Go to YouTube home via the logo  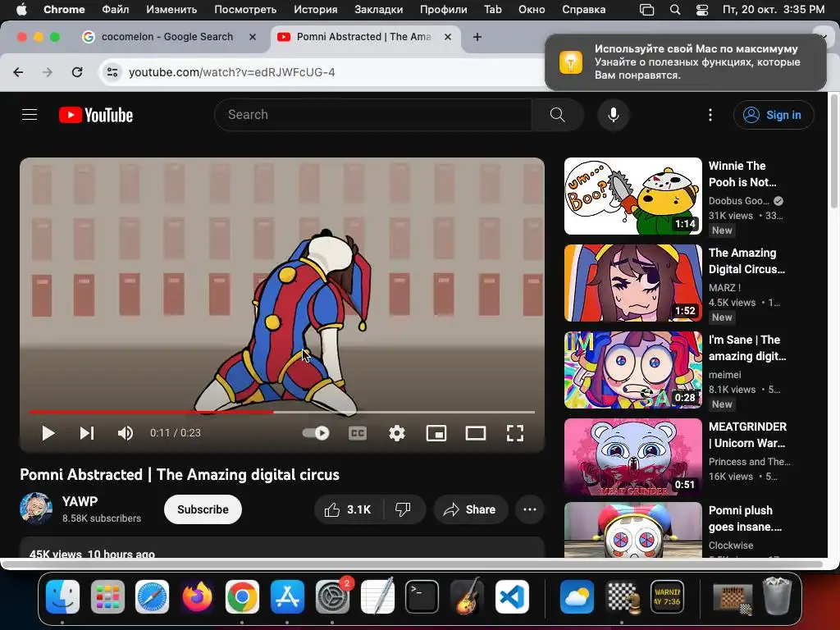[x=96, y=115]
